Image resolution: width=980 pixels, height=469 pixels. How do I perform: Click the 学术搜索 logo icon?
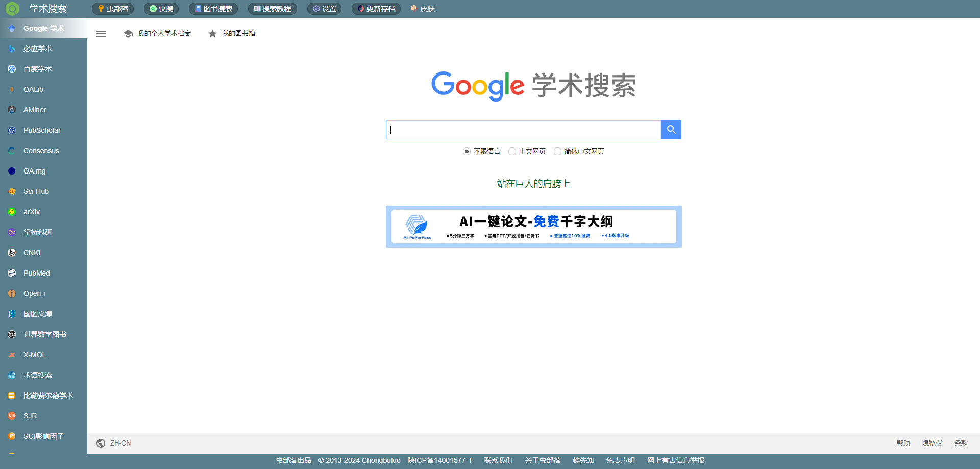[x=12, y=8]
